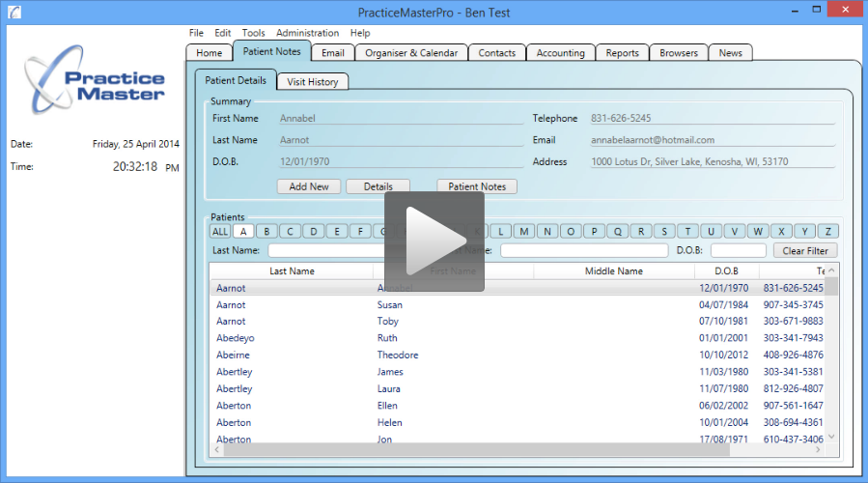Filter patients by letter Y
868x483 pixels.
(x=805, y=232)
